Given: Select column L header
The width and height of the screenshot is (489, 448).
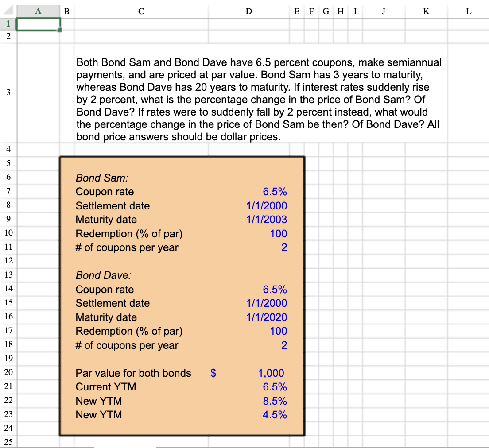Looking at the screenshot, I should (469, 11).
